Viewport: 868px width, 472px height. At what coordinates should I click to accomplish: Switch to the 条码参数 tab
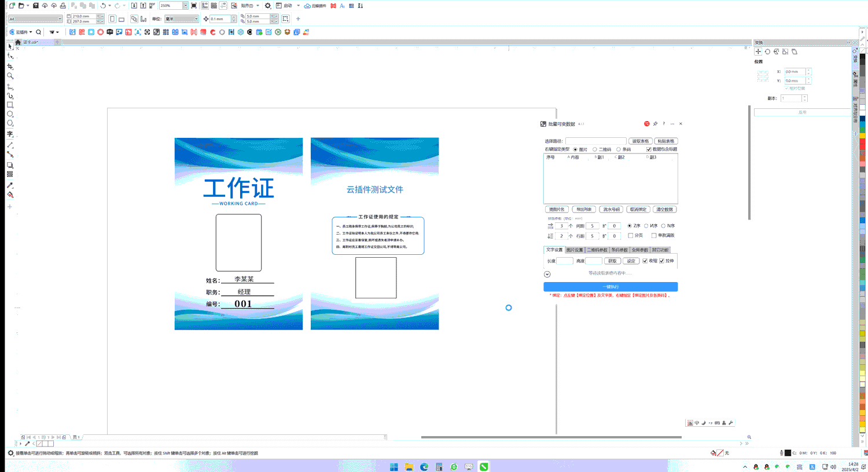[x=619, y=250]
